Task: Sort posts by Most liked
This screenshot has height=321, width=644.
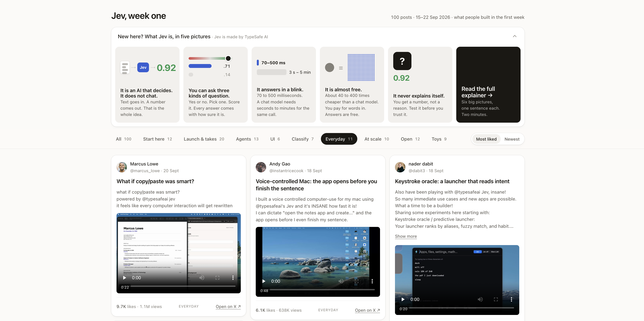Action: click(x=486, y=139)
